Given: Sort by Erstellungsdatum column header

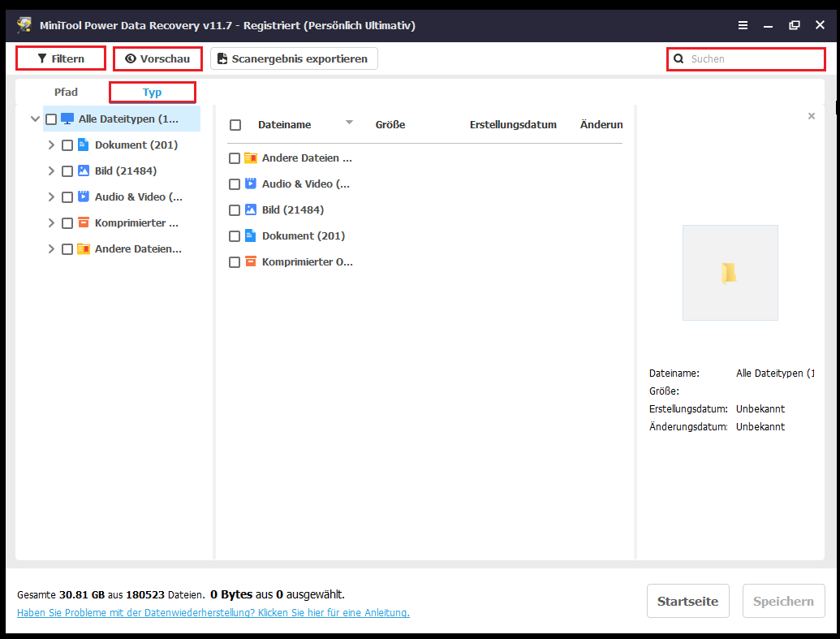Looking at the screenshot, I should tap(513, 124).
